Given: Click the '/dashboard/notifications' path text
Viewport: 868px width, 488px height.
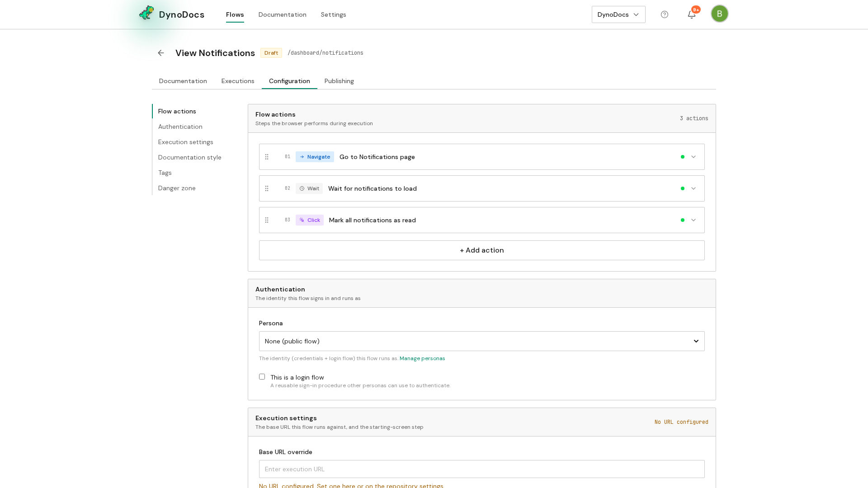Looking at the screenshot, I should coord(325,53).
